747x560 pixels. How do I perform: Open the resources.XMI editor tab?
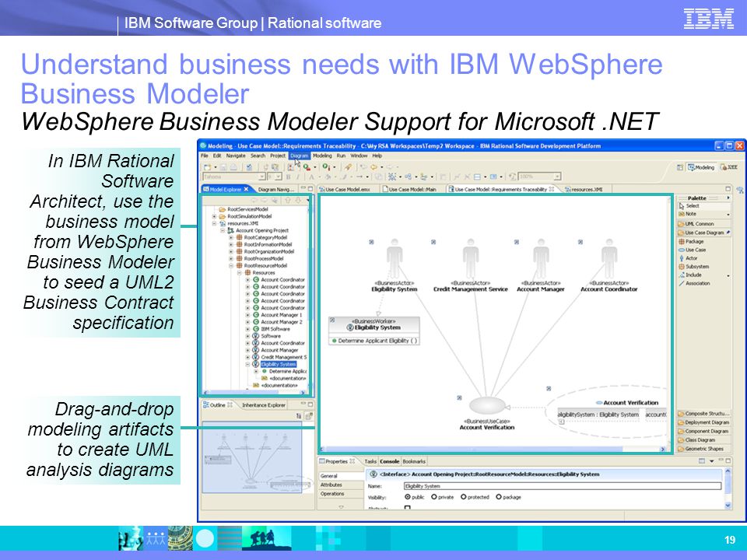[x=584, y=189]
